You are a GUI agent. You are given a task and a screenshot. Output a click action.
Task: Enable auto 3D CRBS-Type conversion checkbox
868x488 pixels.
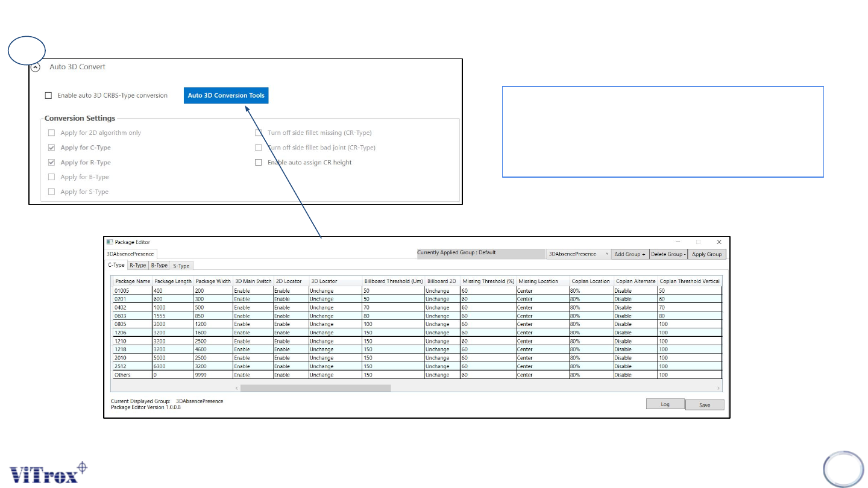point(48,95)
